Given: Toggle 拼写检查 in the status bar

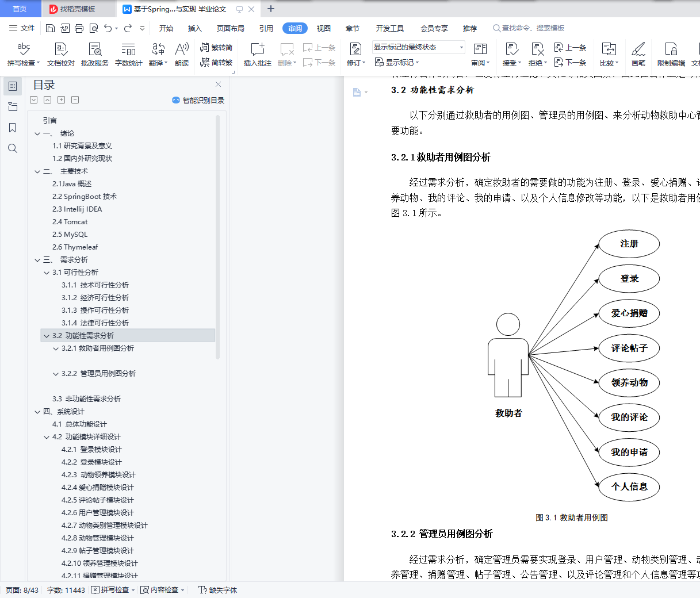Looking at the screenshot, I should [113, 590].
